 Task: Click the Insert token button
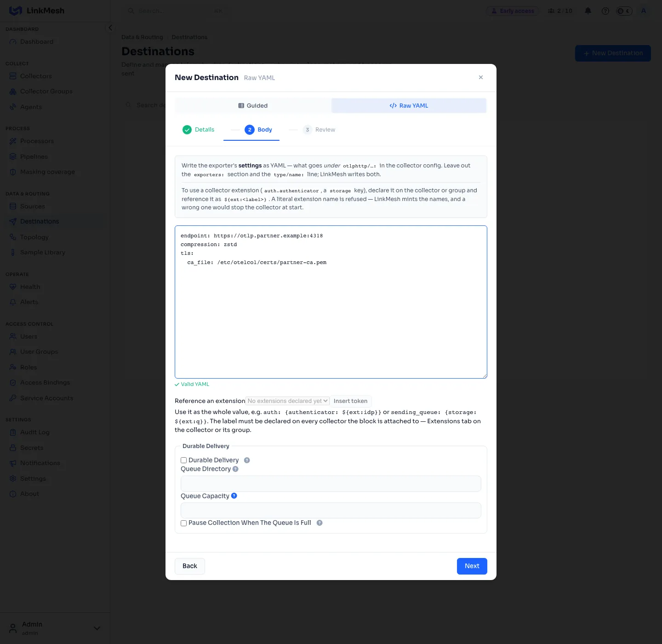click(351, 401)
